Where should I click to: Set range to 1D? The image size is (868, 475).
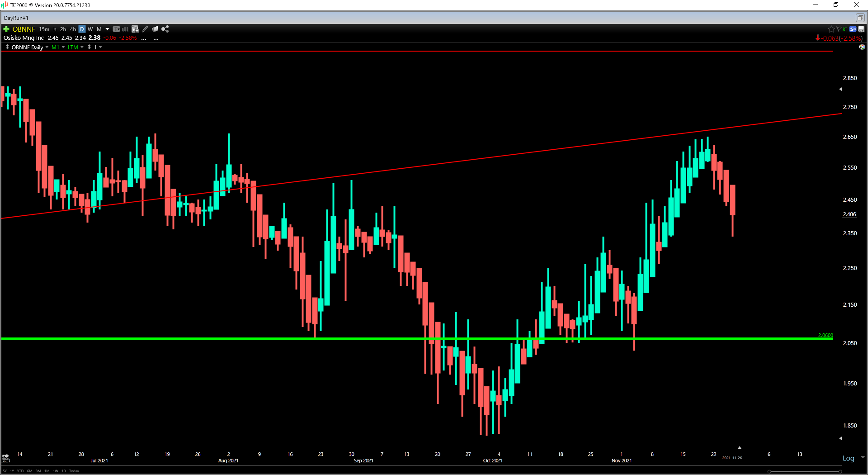(x=64, y=471)
